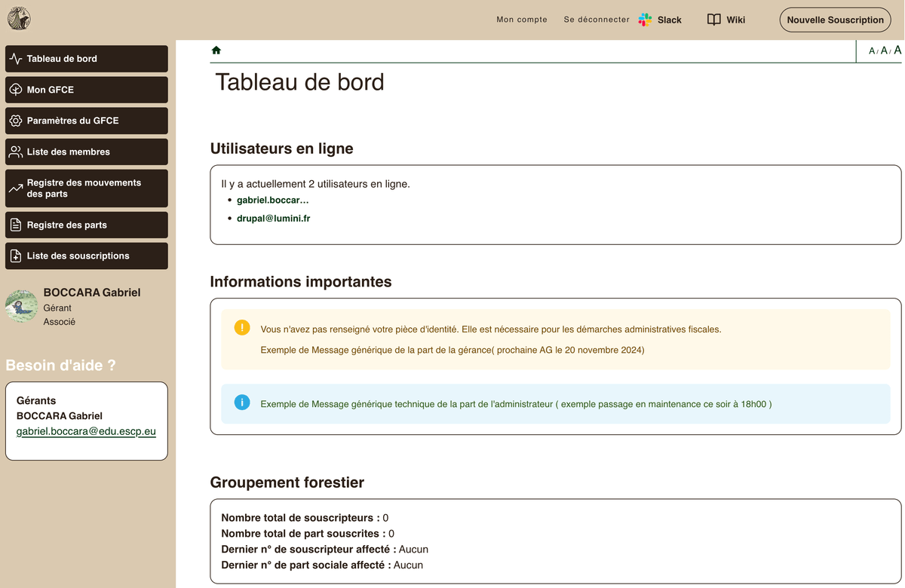This screenshot has width=905, height=588.
Task: Click the Wiki book icon
Action: point(714,20)
